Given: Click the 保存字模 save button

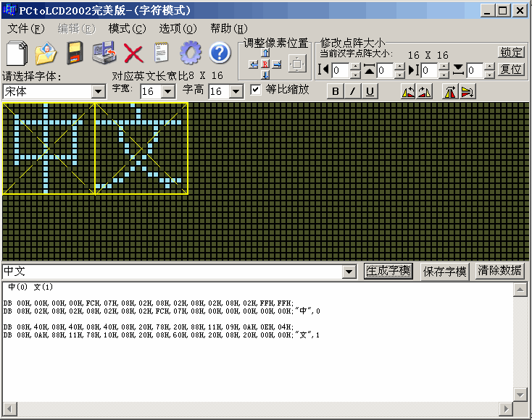Looking at the screenshot, I should pyautogui.click(x=445, y=272).
